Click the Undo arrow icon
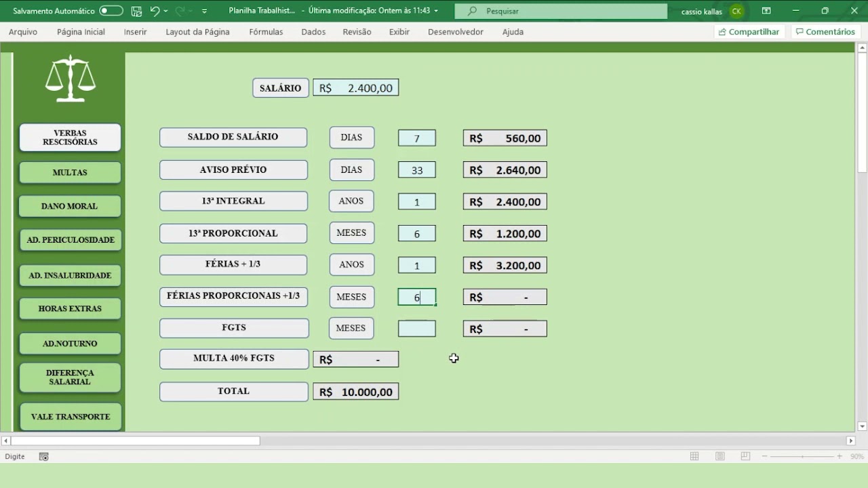The image size is (868, 488). coord(155,11)
